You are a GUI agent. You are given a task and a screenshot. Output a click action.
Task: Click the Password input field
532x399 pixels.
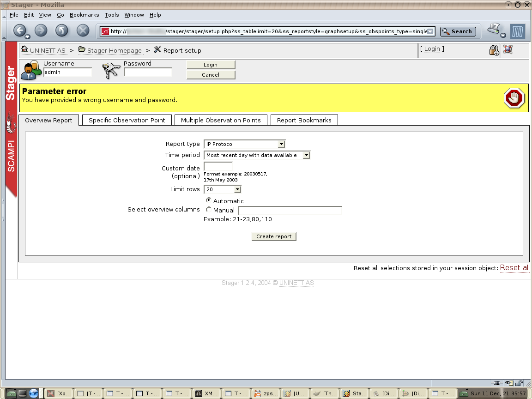click(x=148, y=72)
